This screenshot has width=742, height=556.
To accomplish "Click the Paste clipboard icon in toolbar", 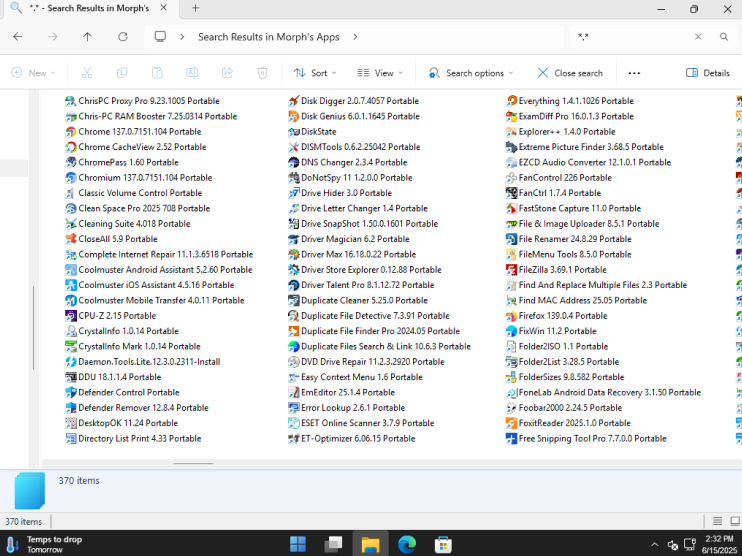I will pos(157,73).
